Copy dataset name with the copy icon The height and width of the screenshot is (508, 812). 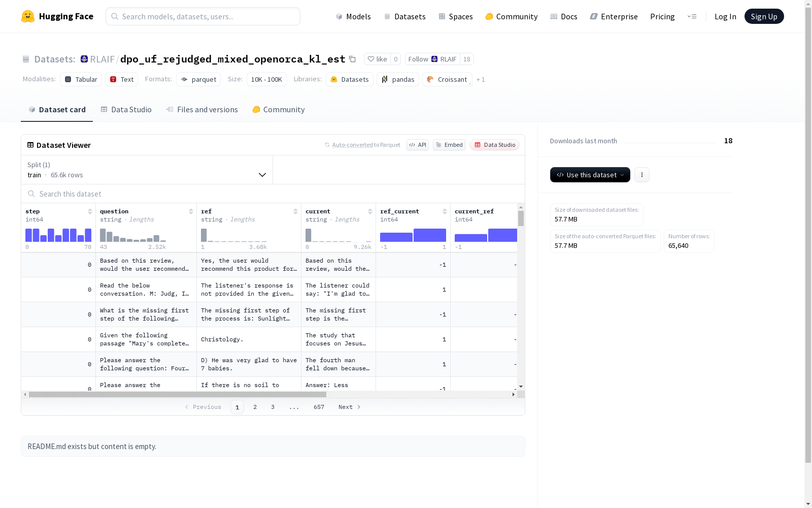(x=352, y=59)
